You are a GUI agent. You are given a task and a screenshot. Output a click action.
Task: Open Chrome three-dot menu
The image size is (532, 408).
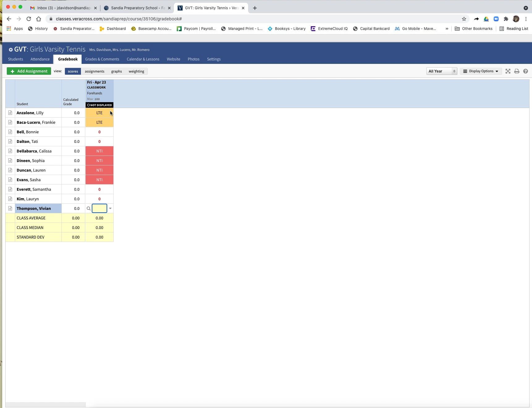click(x=526, y=19)
